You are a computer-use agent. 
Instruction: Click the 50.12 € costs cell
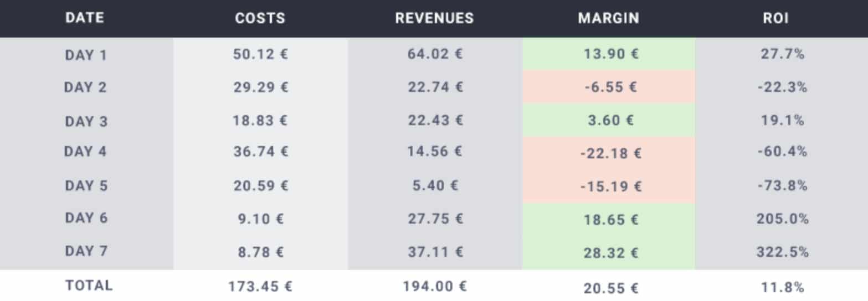point(260,54)
